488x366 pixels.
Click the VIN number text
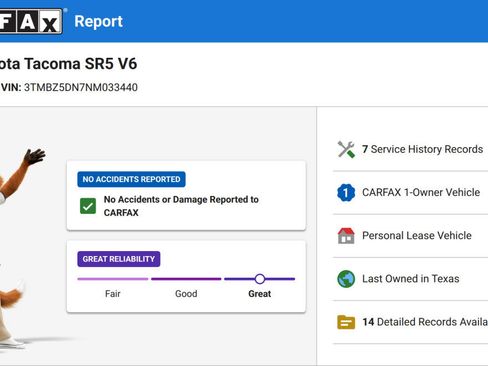pyautogui.click(x=81, y=87)
